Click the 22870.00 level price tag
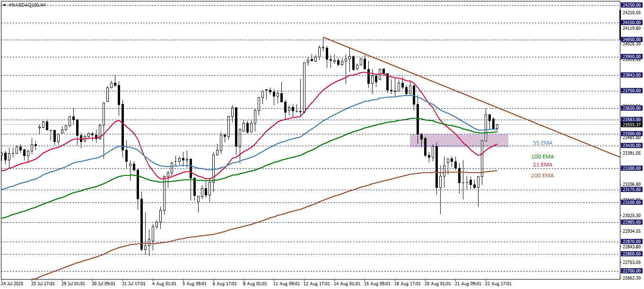 coord(632,242)
